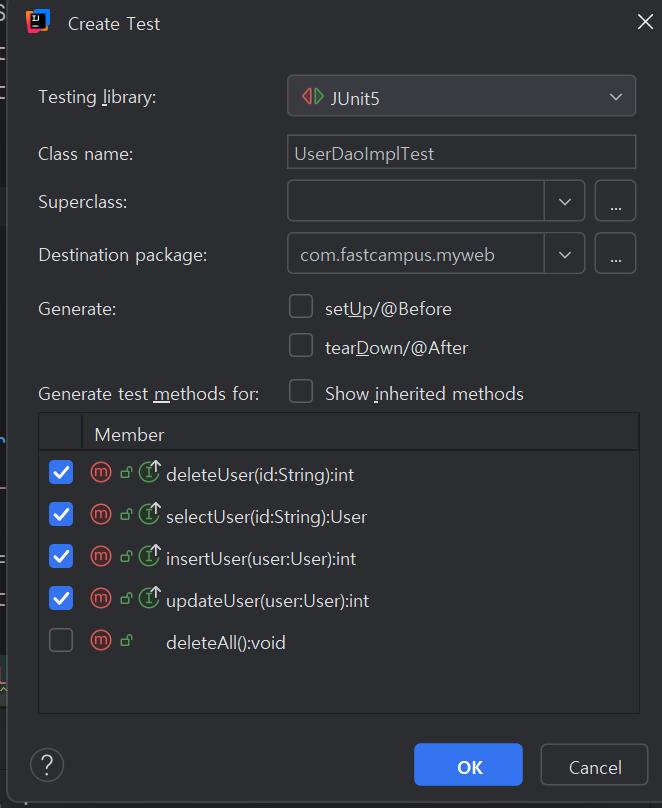Viewport: 662px width, 808px height.
Task: Click the IntelliJ IDEA logo icon in the title bar
Action: [x=38, y=21]
